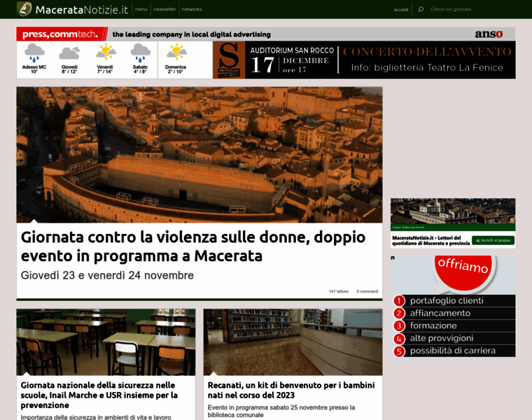The width and height of the screenshot is (532, 420).
Task: Click 'the leading company in local digital advertising' tagline
Action: point(191,34)
